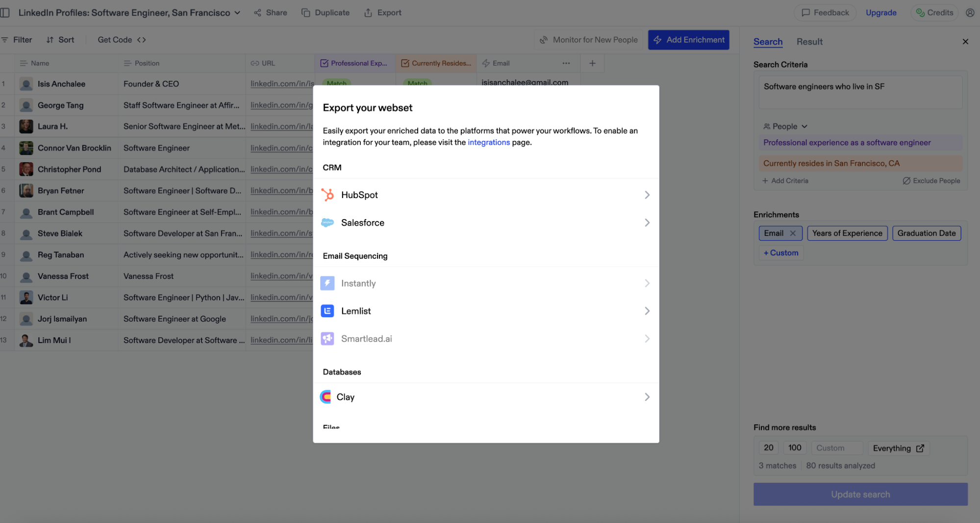Image resolution: width=980 pixels, height=523 pixels.
Task: Click Exclude People
Action: point(931,181)
